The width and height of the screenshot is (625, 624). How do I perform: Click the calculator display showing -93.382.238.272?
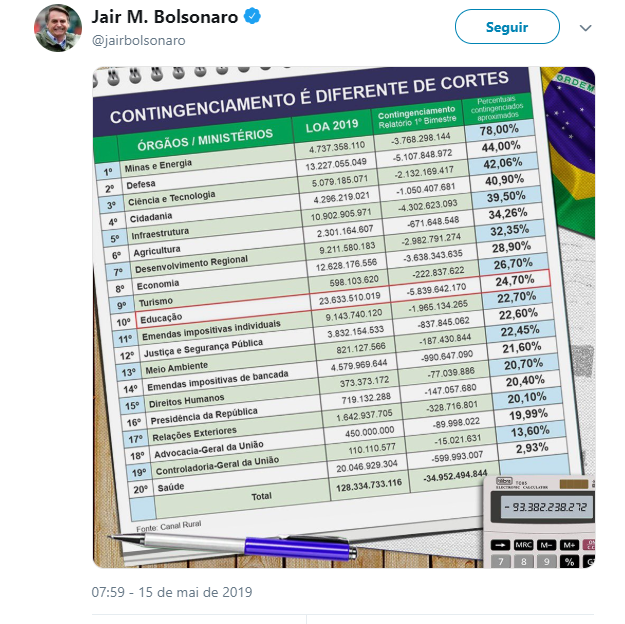tap(546, 508)
